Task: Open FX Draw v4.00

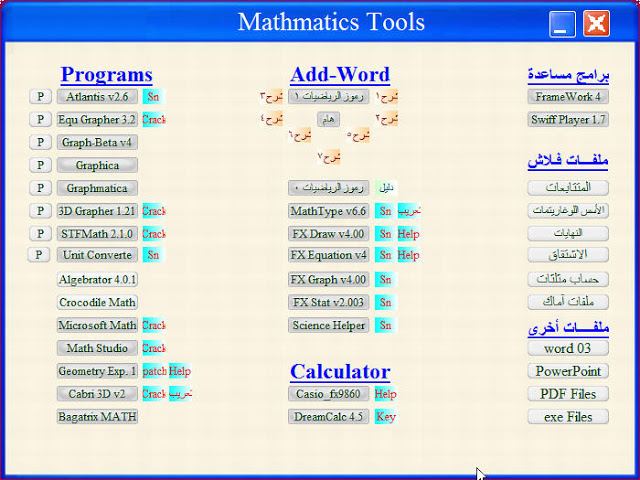Action: pos(329,234)
